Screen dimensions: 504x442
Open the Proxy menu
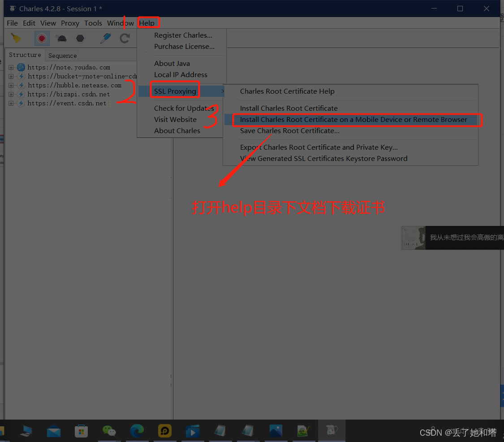70,23
